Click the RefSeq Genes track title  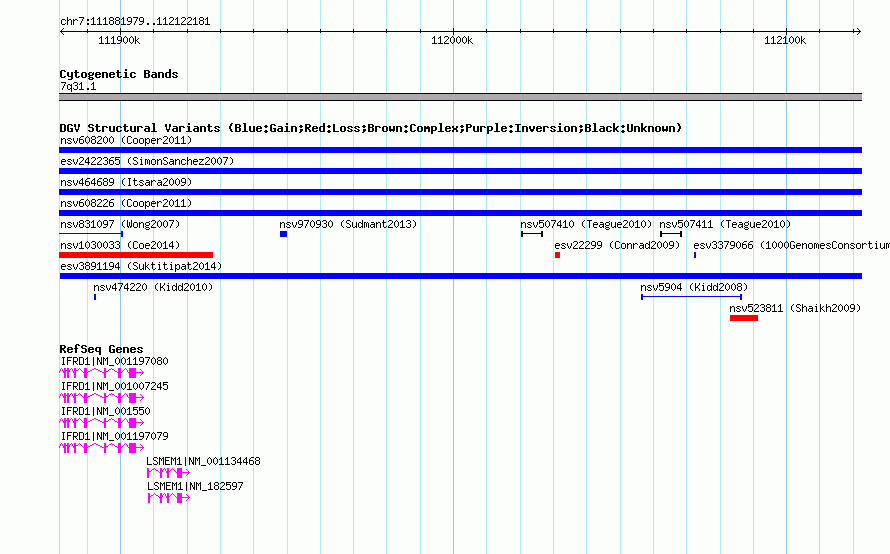[x=101, y=349]
